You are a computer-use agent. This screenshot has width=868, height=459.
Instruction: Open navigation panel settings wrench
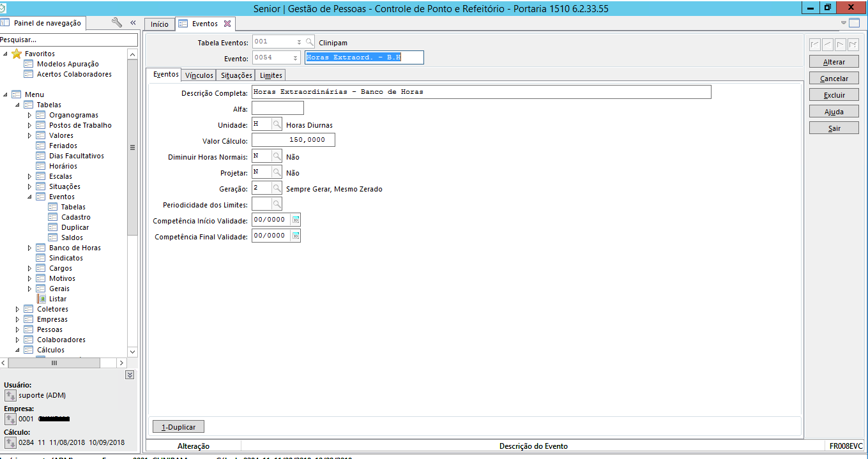pos(117,22)
